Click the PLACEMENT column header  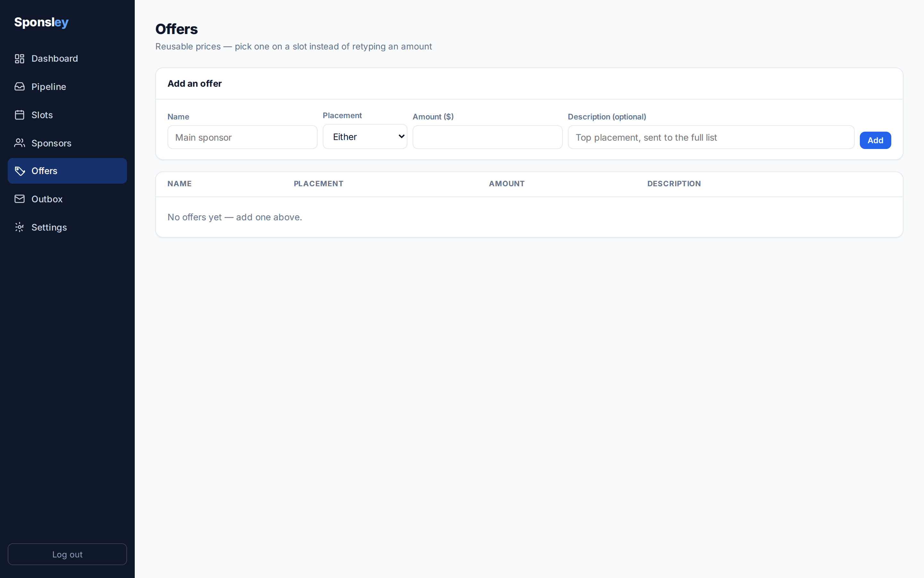click(319, 184)
